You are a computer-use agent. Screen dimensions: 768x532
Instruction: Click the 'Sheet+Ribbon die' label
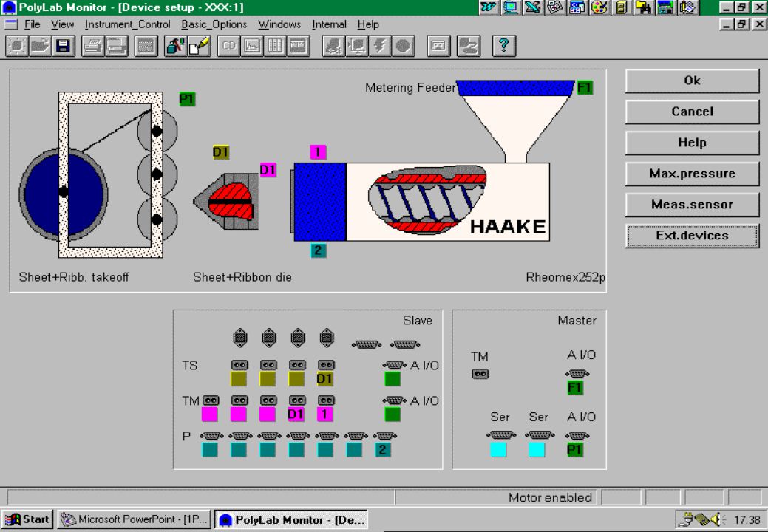tap(242, 277)
